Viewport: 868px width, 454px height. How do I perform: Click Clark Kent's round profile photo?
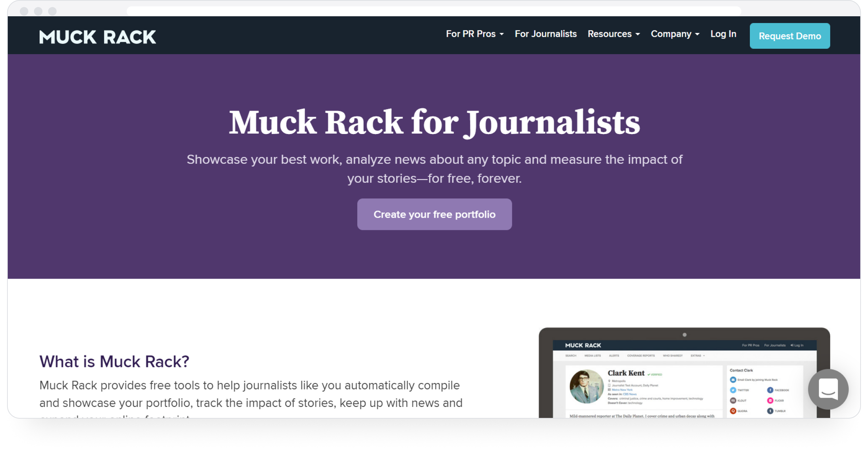586,386
